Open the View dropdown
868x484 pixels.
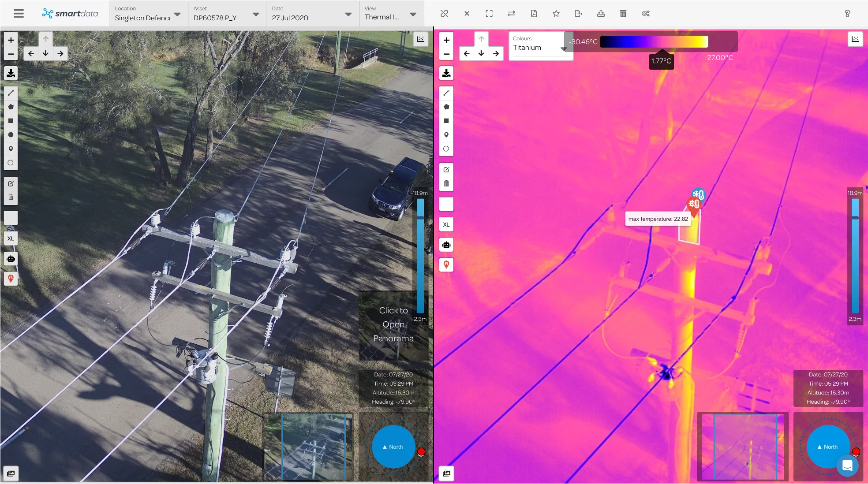point(391,14)
